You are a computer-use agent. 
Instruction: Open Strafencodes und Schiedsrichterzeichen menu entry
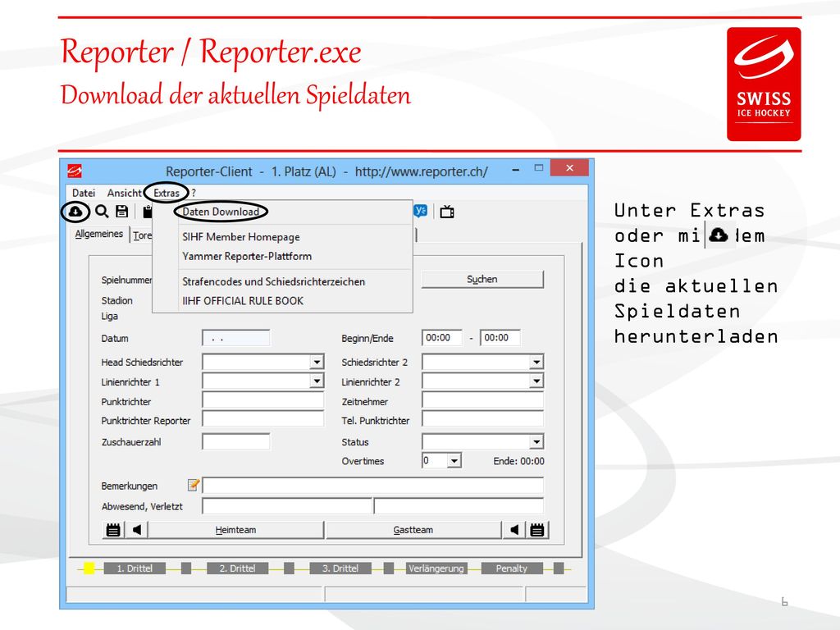(x=274, y=281)
